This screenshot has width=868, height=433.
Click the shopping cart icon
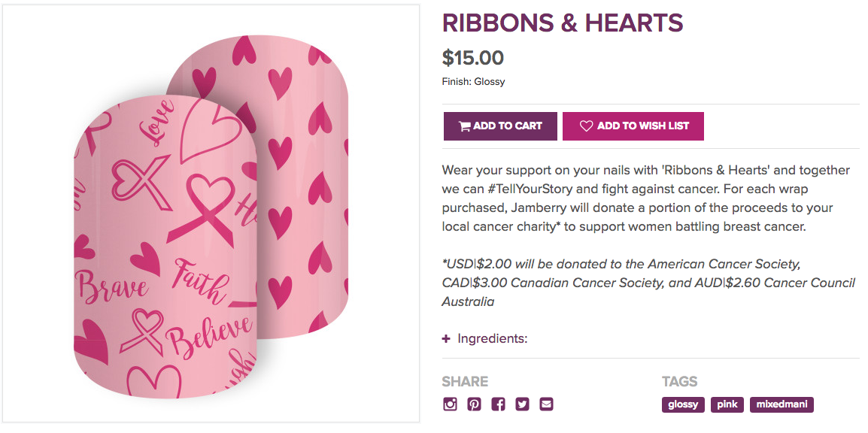[464, 126]
